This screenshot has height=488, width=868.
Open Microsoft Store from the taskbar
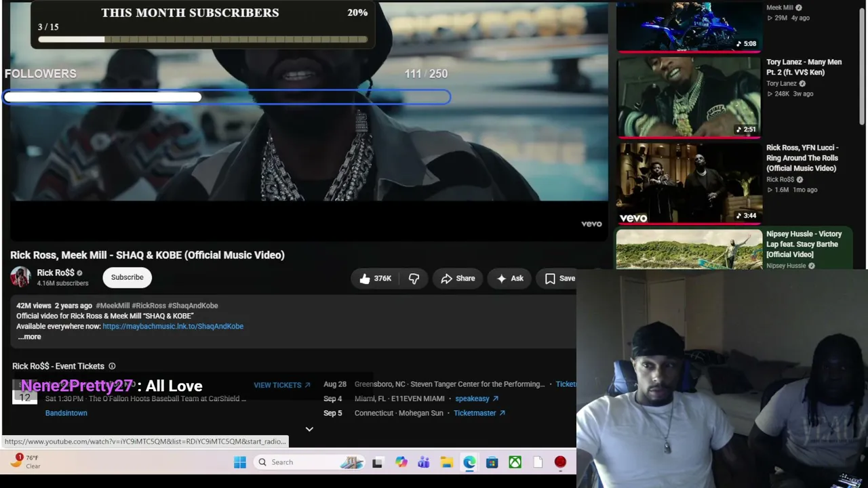click(x=492, y=462)
